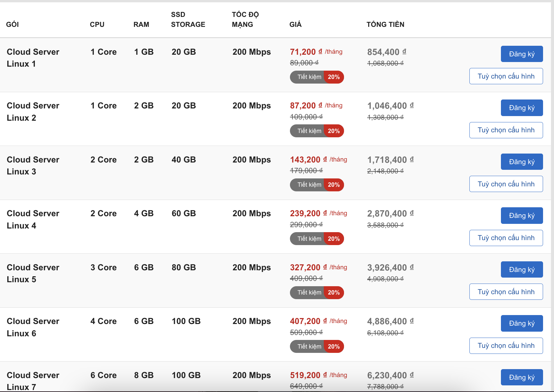The height and width of the screenshot is (392, 554).
Task: Open Tuỳ chọn cấu hình for Linux 3
Action: 506,184
